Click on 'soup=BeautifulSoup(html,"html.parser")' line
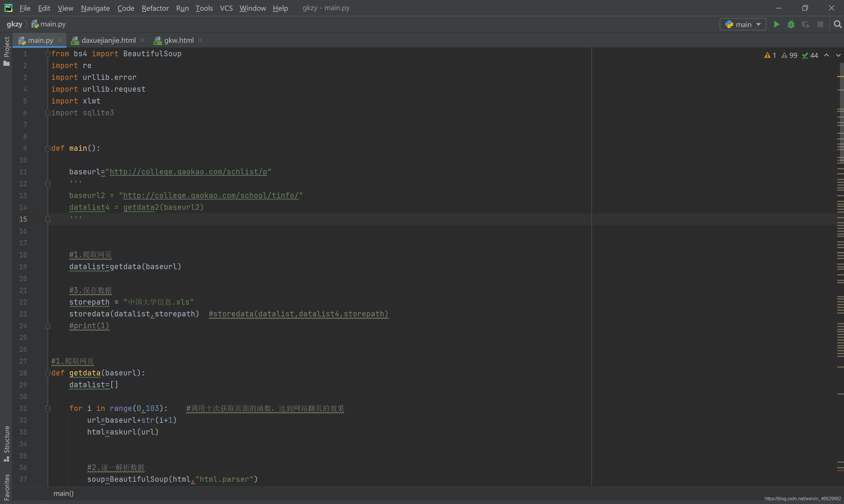844x504 pixels. (172, 479)
